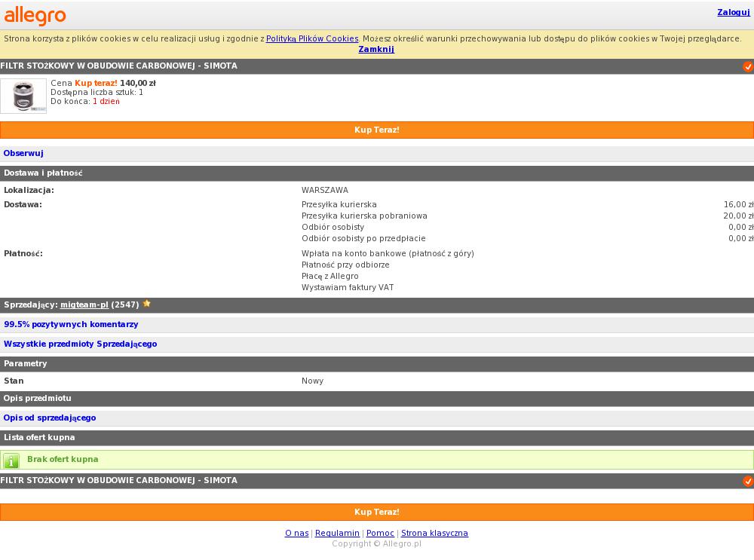Click the Lista ofert kupna header
754x560 pixels.
[377, 438]
